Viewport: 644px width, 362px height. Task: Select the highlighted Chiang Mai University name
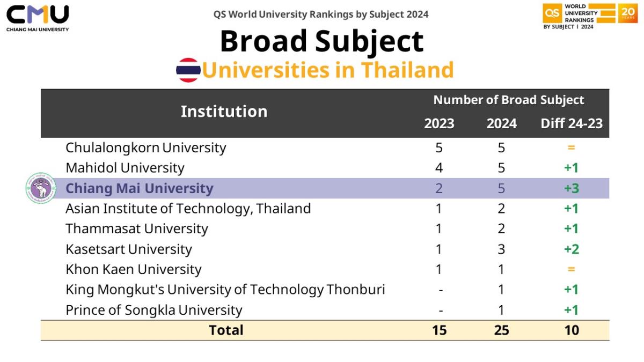[140, 188]
